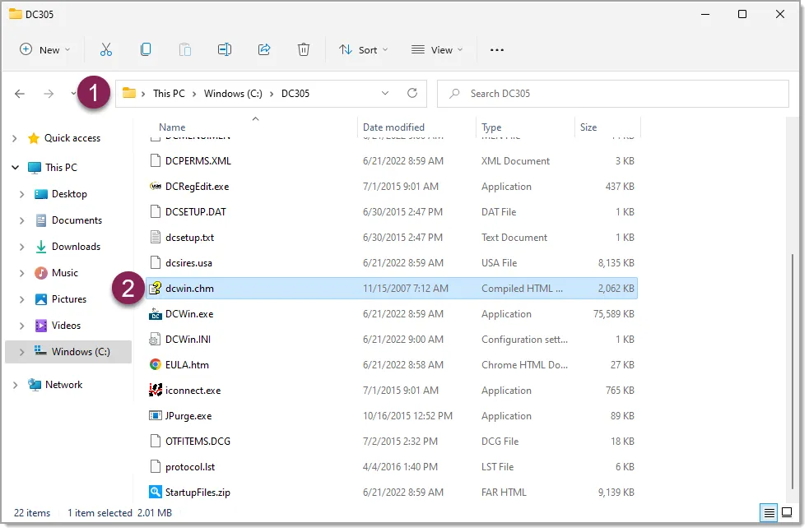The width and height of the screenshot is (809, 532).
Task: Click the DCRegEdit.exe application icon
Action: coord(156,186)
